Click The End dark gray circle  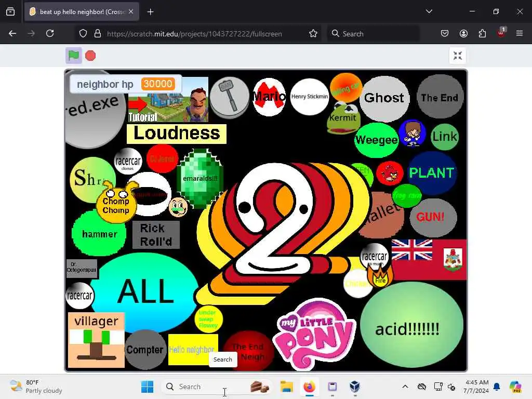tap(440, 97)
